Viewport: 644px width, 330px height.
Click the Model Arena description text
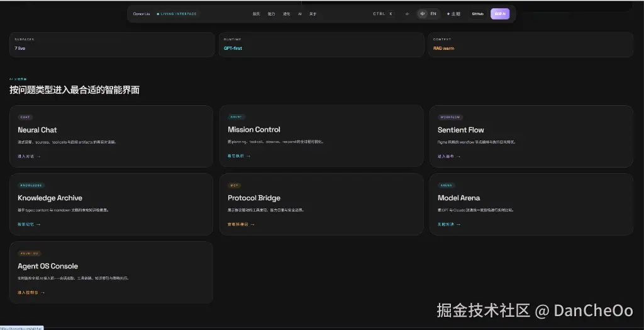(475, 210)
